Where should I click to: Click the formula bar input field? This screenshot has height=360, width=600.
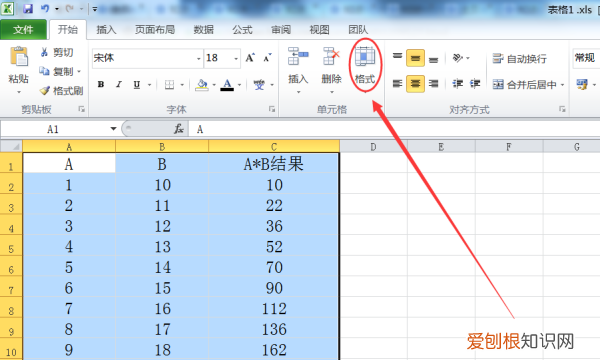pyautogui.click(x=394, y=129)
